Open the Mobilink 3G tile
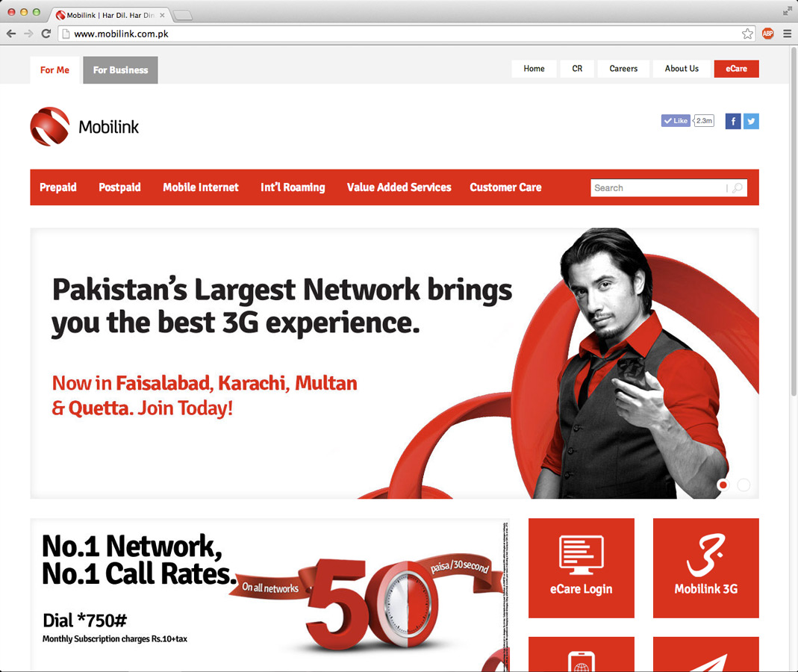 click(x=706, y=568)
